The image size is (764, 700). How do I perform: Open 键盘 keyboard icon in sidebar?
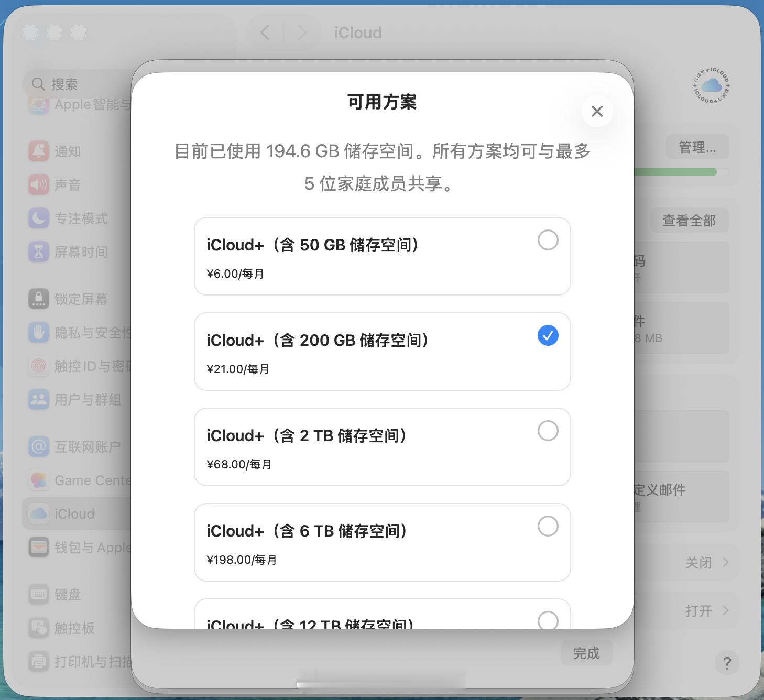(x=39, y=595)
